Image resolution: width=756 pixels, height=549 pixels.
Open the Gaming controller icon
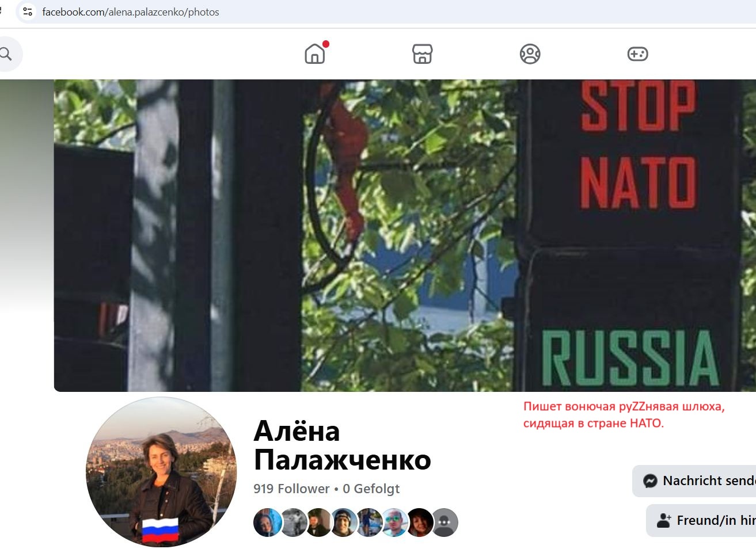click(x=637, y=54)
